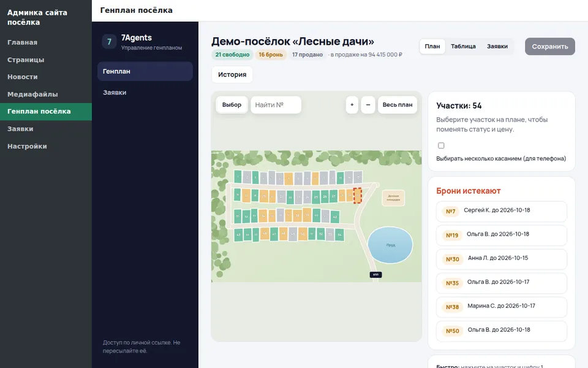Switch to the План tab
The image size is (588, 368).
point(432,46)
